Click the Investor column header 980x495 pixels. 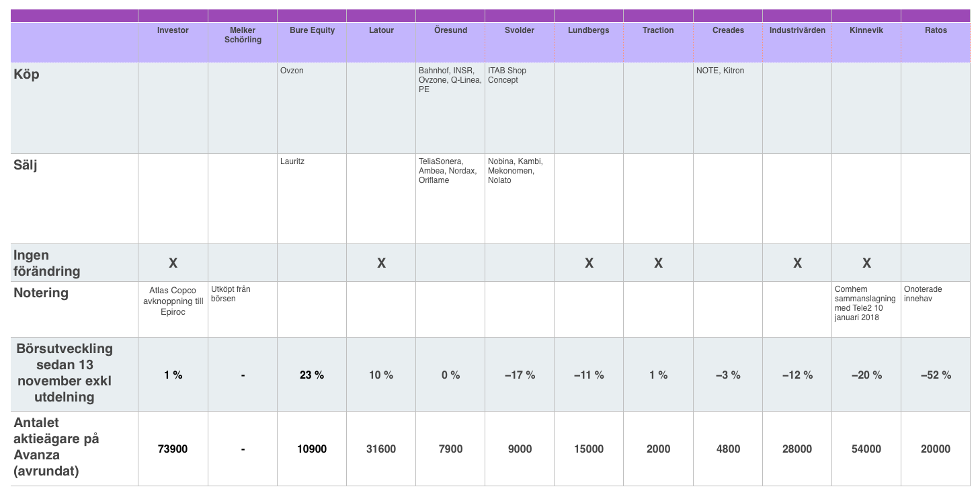[173, 30]
